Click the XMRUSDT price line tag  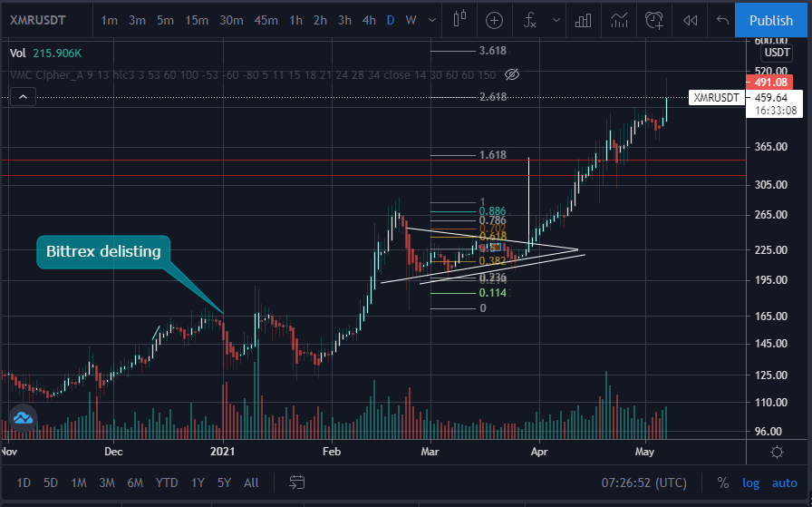716,97
